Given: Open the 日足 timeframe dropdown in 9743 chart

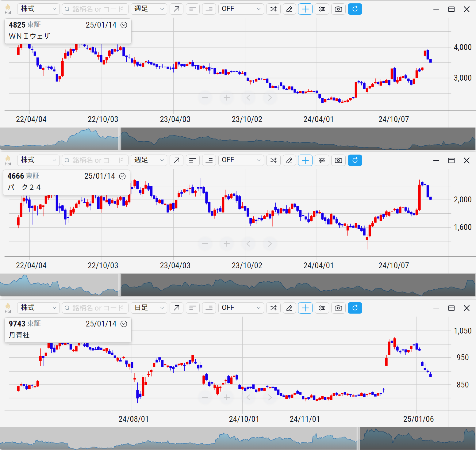Looking at the screenshot, I should coord(149,308).
